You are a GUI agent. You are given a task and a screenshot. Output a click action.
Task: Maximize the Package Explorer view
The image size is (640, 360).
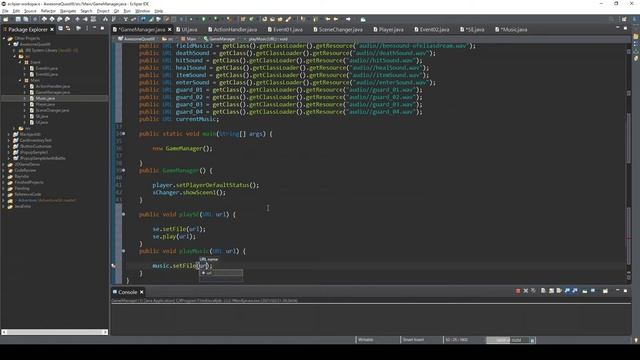pyautogui.click(x=102, y=29)
